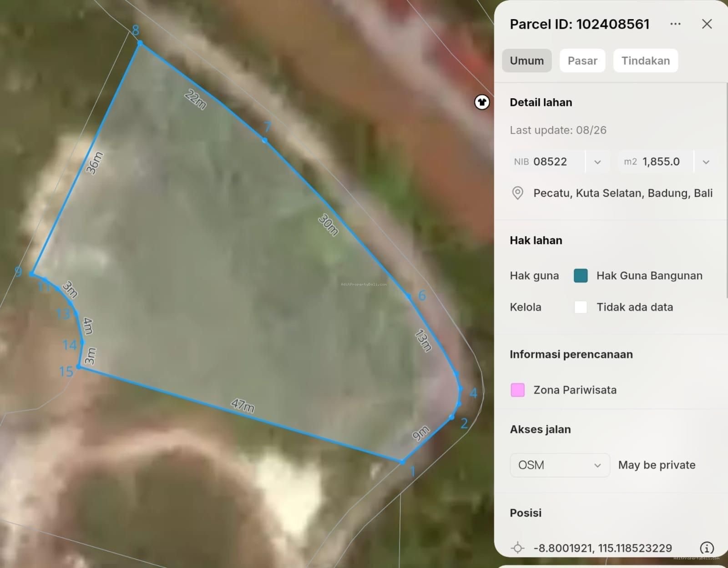Screen dimensions: 728x568
Task: Open the OSM road access dropdown
Action: pyautogui.click(x=560, y=465)
